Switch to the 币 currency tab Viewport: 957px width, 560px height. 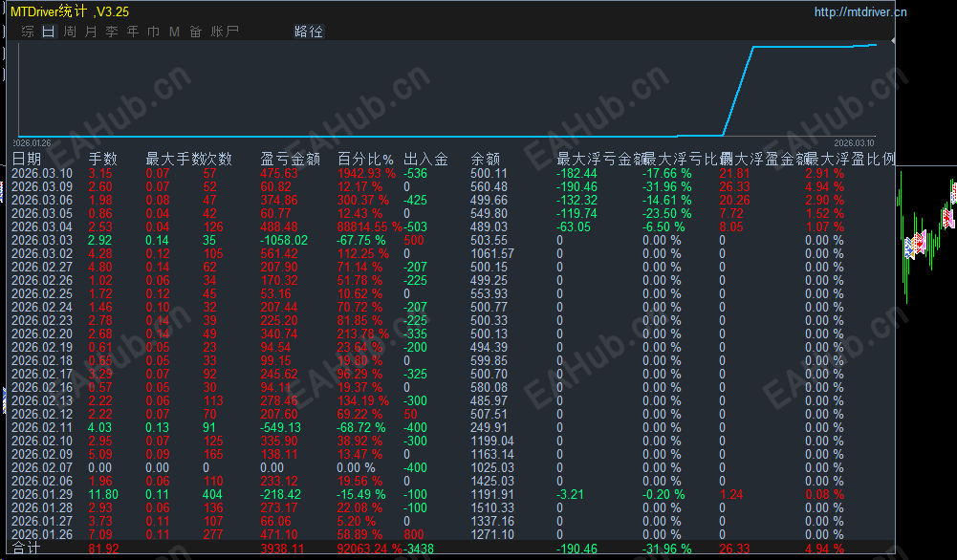153,32
